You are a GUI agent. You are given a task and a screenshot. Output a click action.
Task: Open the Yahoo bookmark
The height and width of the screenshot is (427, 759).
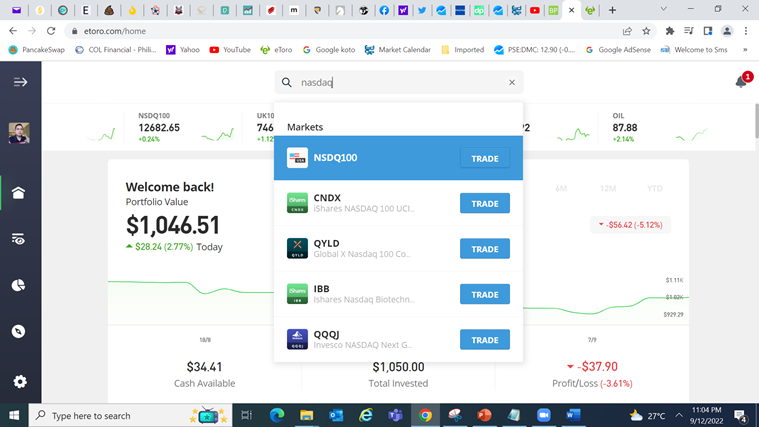pos(182,49)
